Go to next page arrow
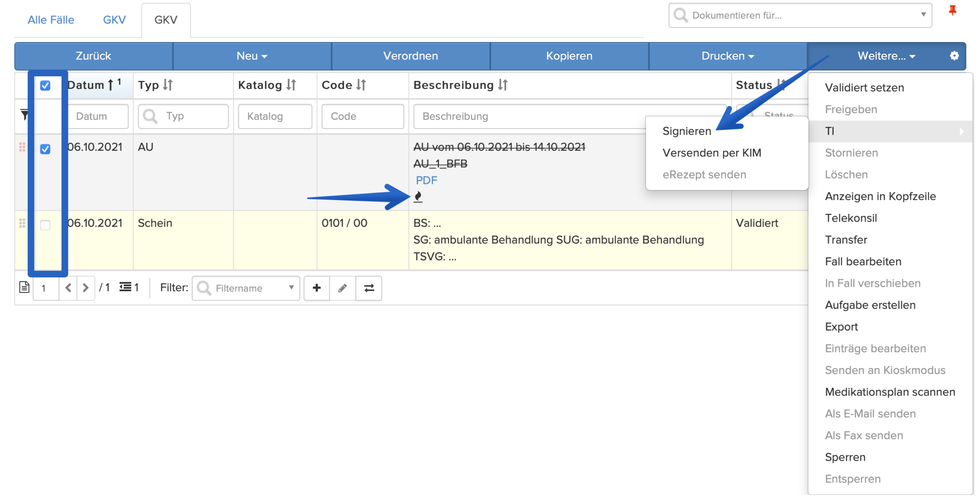The image size is (980, 501). [x=86, y=288]
